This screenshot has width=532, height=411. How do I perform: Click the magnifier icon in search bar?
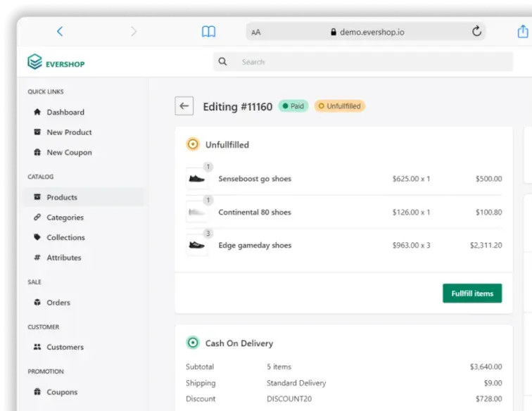pos(223,62)
